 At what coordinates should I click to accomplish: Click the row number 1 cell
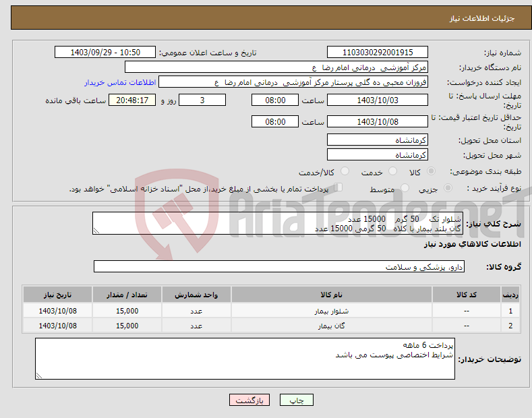[x=510, y=311]
